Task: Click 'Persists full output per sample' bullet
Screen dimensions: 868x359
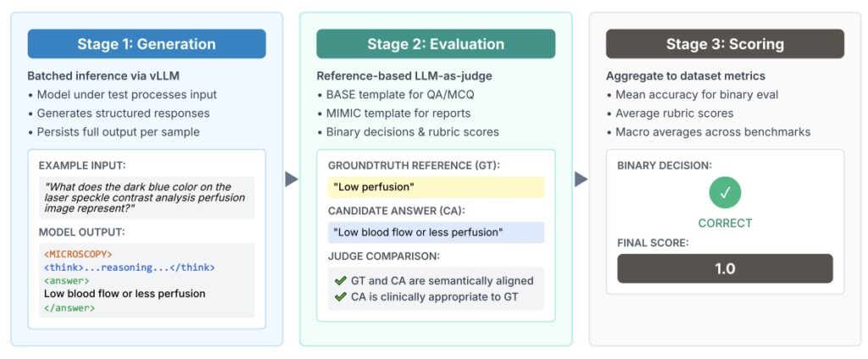Action: coord(124,132)
